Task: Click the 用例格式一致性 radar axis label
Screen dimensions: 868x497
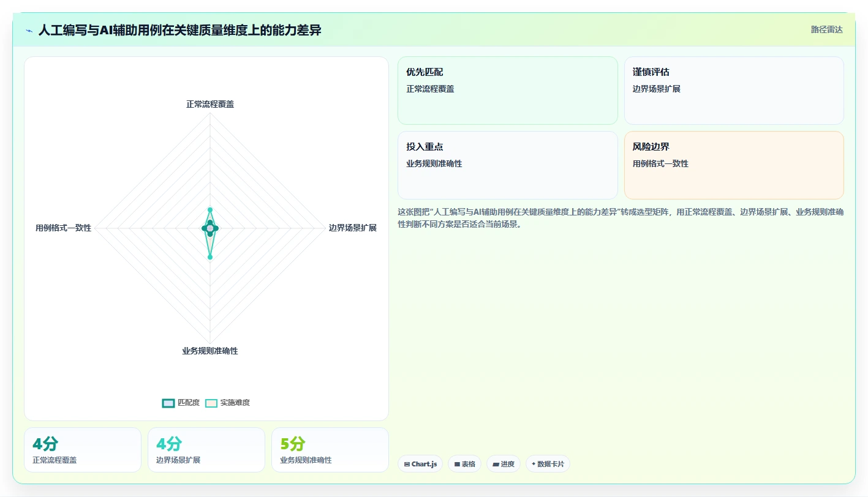Action: (63, 228)
